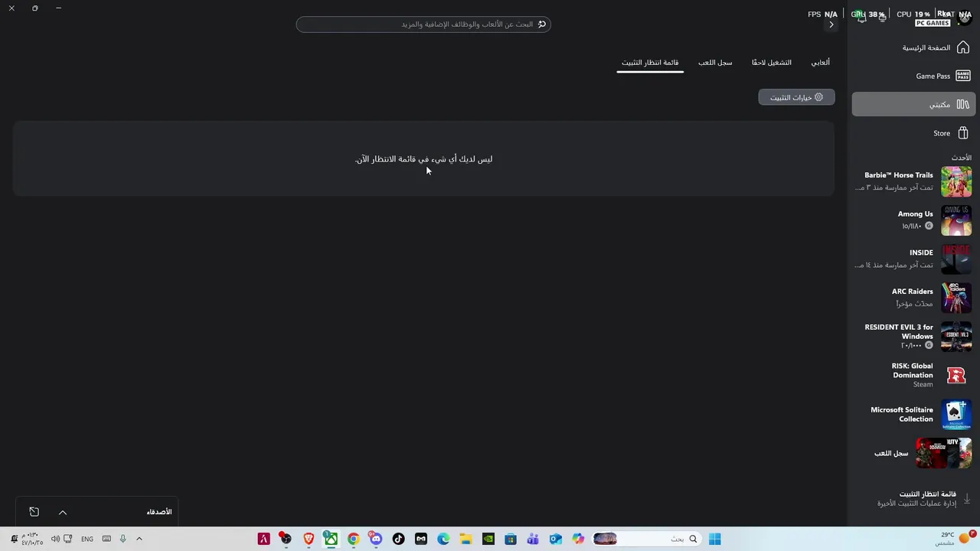Open File Explorer from the taskbar

pos(465,539)
